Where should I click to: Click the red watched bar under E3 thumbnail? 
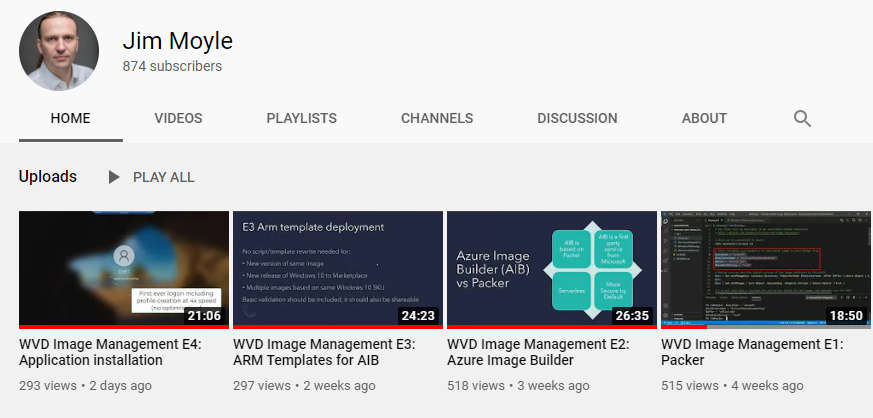point(338,327)
